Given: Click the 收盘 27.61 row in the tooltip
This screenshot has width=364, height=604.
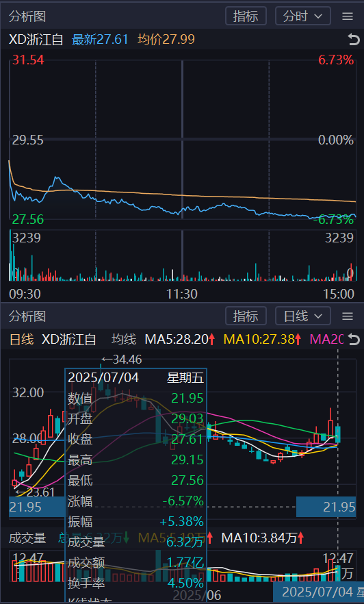Looking at the screenshot, I should coord(135,439).
